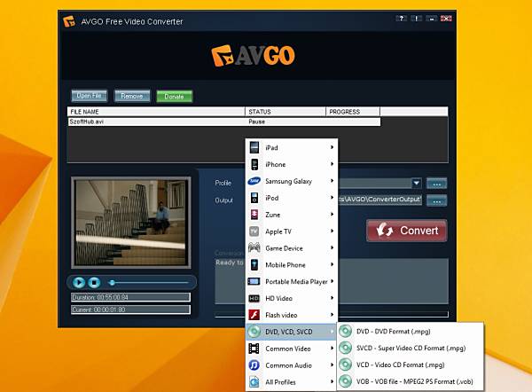Open the Profile dropdown arrow
This screenshot has width=532, height=392.
(417, 184)
